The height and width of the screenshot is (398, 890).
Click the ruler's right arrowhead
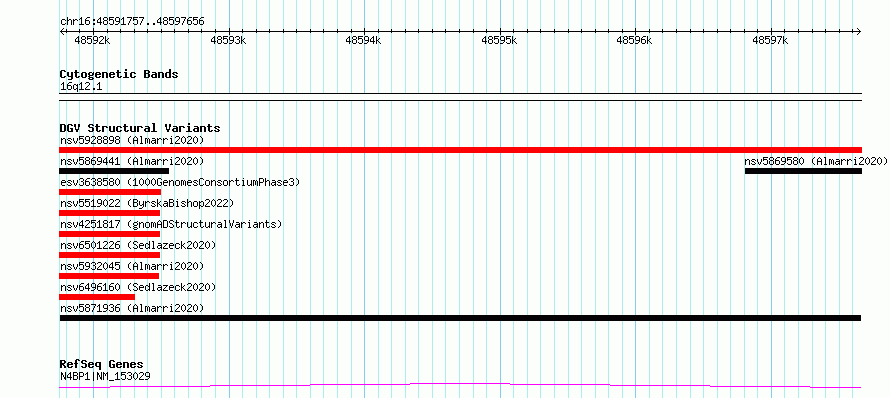[x=859, y=32]
